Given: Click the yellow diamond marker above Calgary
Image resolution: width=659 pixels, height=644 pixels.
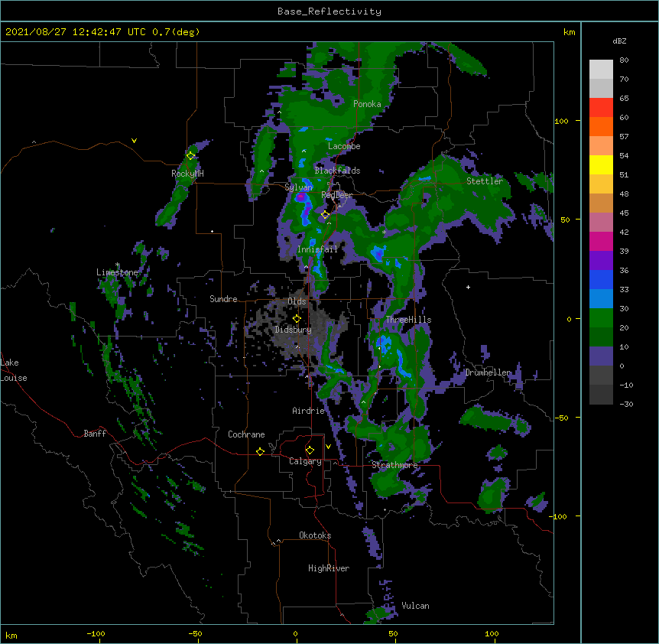Looking at the screenshot, I should [x=310, y=450].
